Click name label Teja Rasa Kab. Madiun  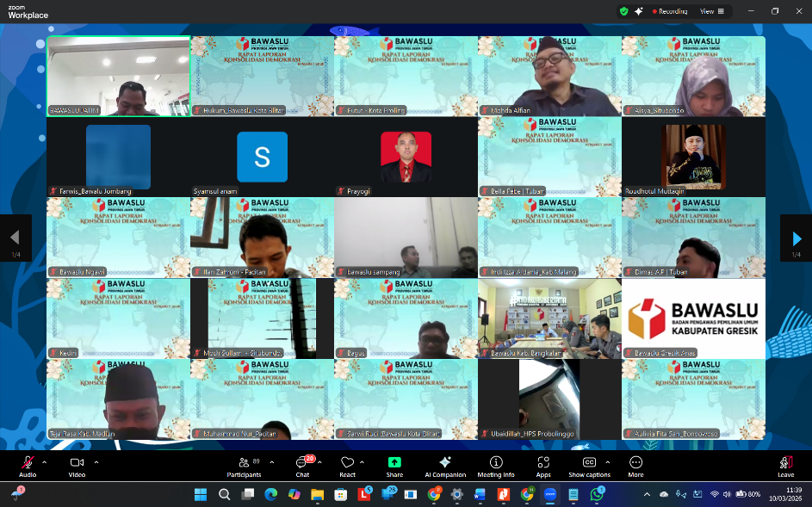click(x=82, y=434)
